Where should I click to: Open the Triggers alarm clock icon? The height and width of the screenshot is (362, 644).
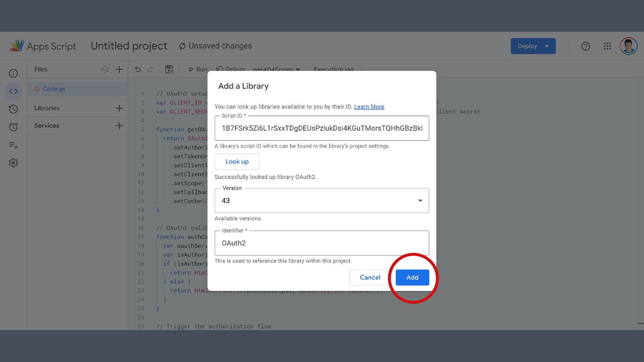point(13,127)
